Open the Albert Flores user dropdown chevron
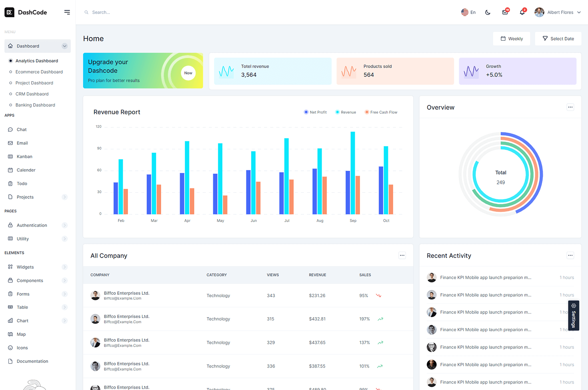Screen dimensions: 588x390 579,12
